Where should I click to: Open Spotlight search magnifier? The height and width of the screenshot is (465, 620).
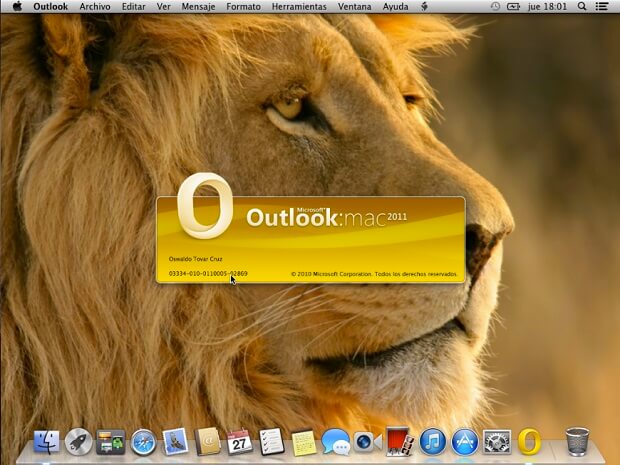coord(582,6)
